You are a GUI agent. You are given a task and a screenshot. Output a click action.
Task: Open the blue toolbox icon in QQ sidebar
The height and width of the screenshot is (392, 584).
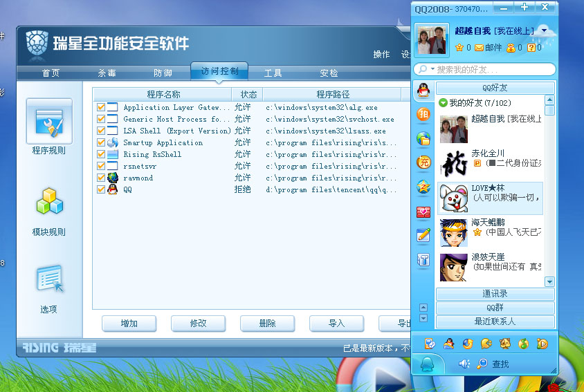click(x=423, y=259)
